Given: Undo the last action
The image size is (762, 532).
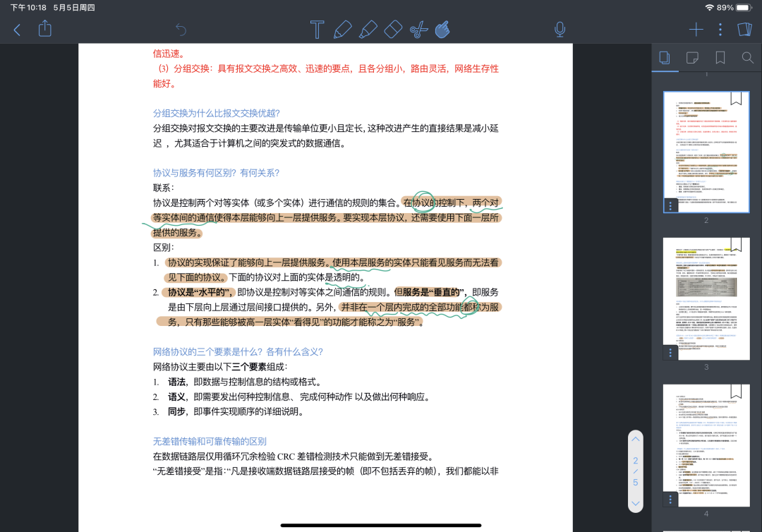Looking at the screenshot, I should [x=181, y=30].
